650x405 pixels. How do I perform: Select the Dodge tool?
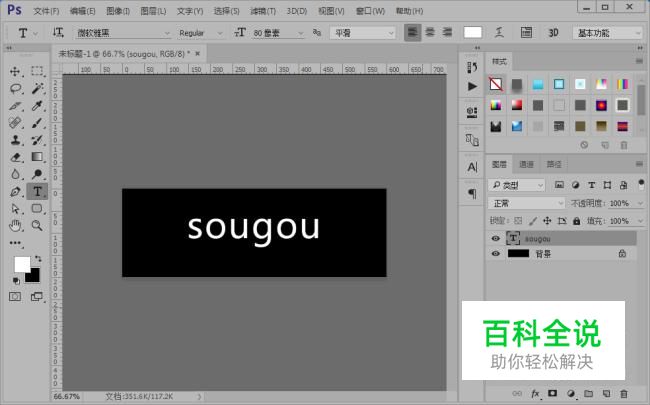click(x=37, y=174)
